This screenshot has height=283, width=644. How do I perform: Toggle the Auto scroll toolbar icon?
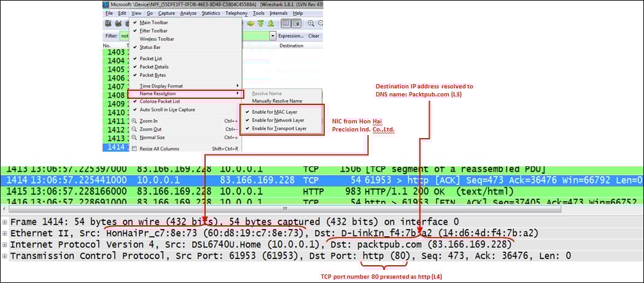tap(296, 24)
